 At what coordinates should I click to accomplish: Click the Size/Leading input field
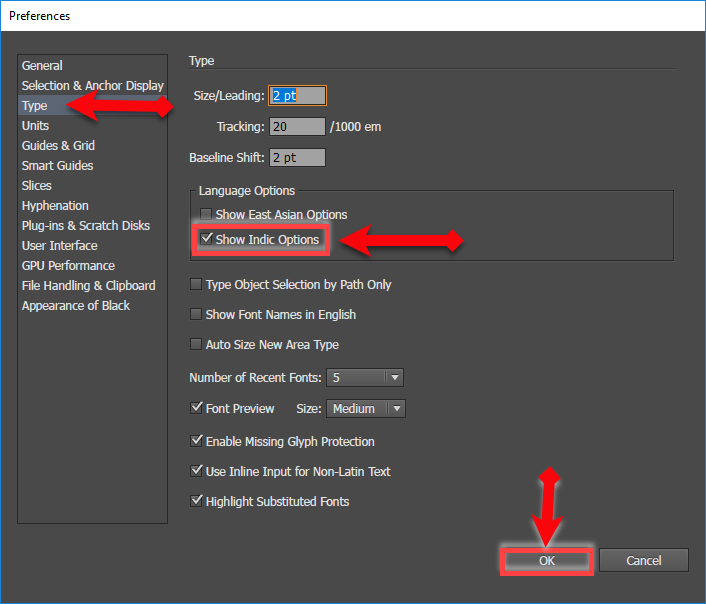click(298, 96)
